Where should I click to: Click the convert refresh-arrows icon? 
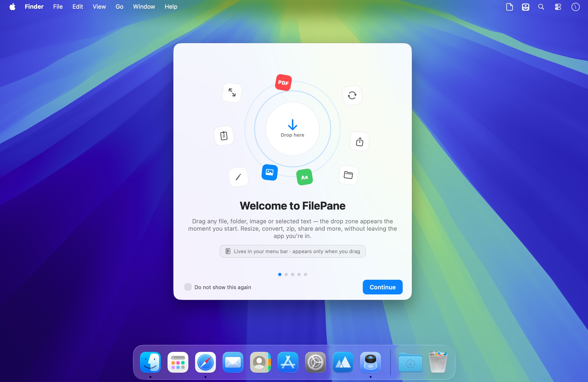coord(352,95)
